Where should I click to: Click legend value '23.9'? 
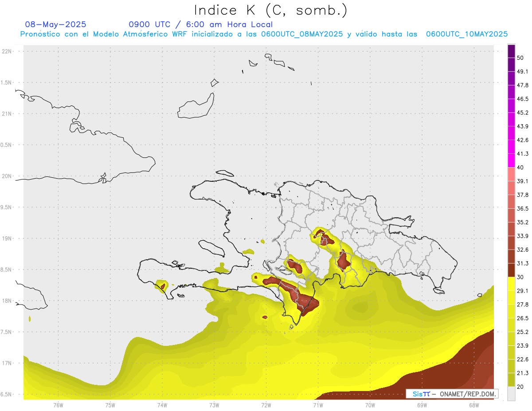pos(523,345)
